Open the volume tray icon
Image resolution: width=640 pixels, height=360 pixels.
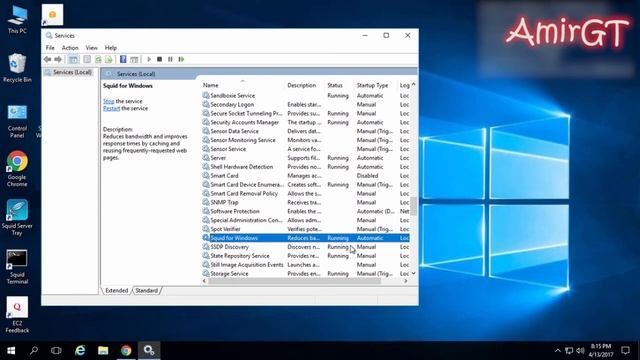click(580, 350)
